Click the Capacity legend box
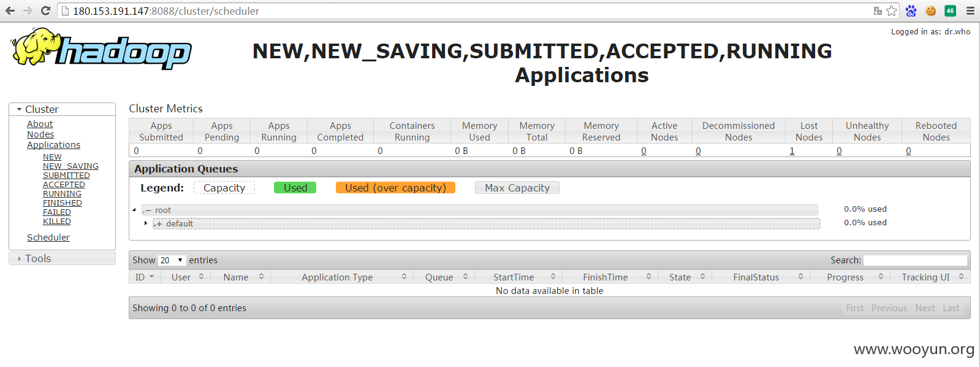980x367 pixels. (224, 188)
